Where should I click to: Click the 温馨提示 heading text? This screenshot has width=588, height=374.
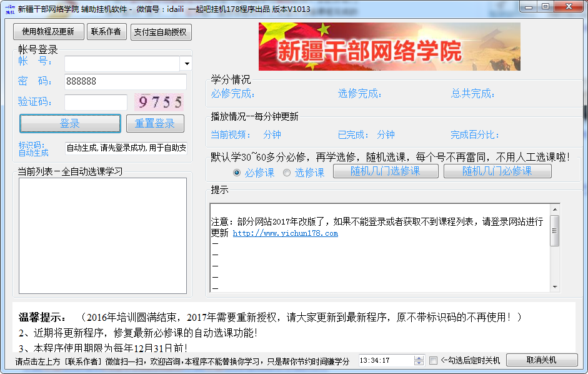(x=42, y=318)
